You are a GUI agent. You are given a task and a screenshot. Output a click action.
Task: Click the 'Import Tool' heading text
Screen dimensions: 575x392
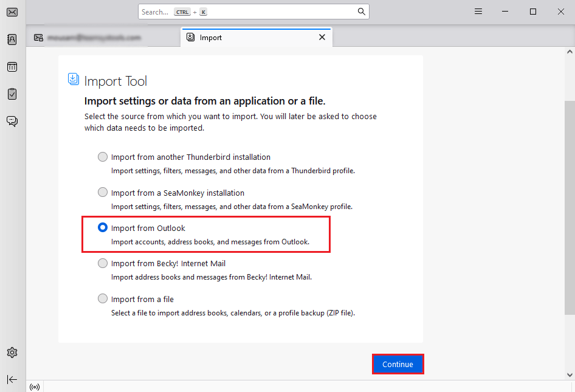(115, 81)
